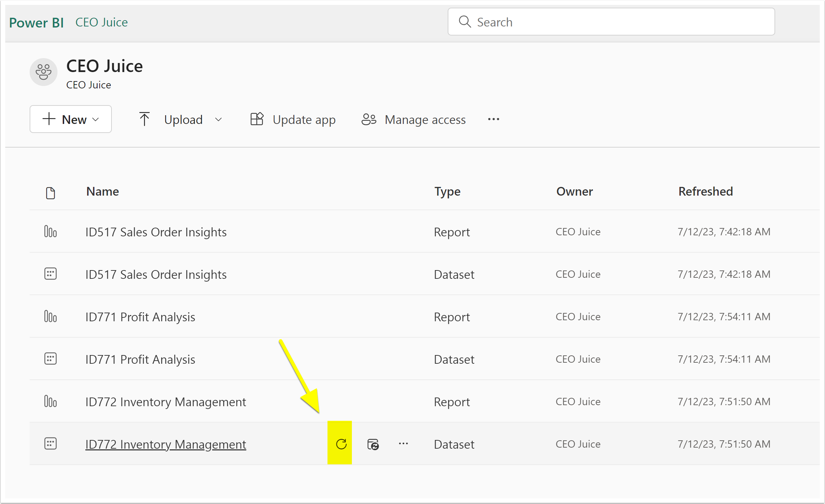The image size is (825, 504).
Task: Click the Power BI home link
Action: 36,23
